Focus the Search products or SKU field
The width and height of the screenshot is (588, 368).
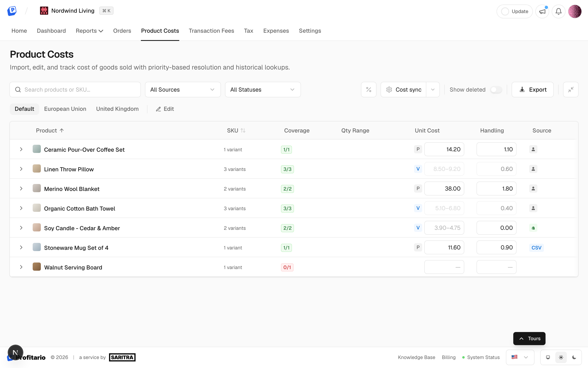pos(75,90)
